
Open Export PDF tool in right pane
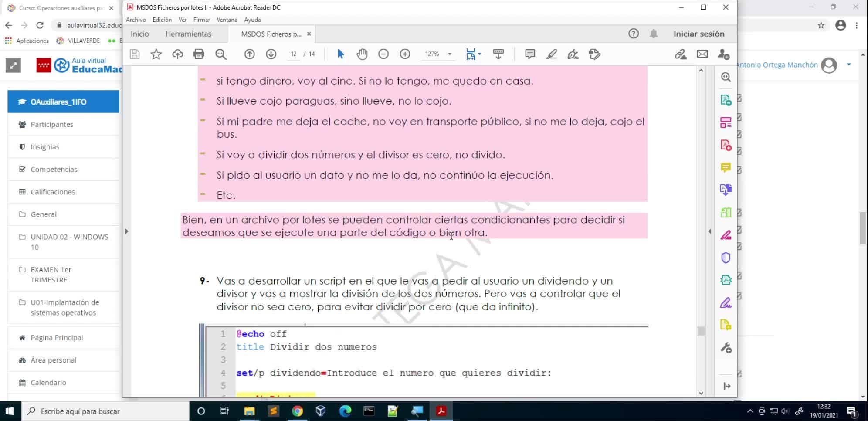pos(726,100)
